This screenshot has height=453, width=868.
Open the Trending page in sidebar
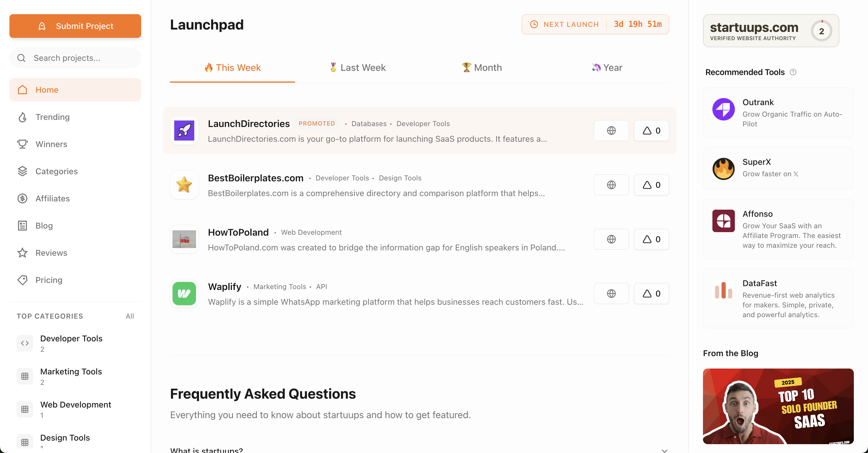[x=53, y=117]
